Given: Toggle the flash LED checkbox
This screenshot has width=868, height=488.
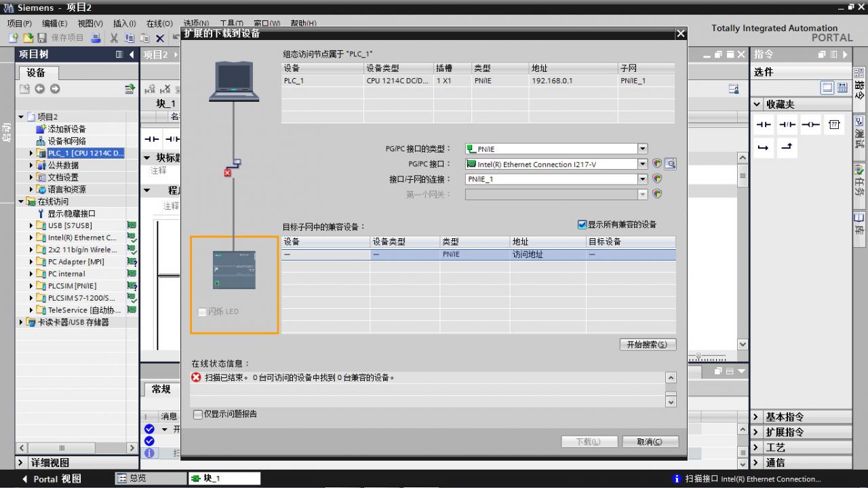Looking at the screenshot, I should [202, 312].
